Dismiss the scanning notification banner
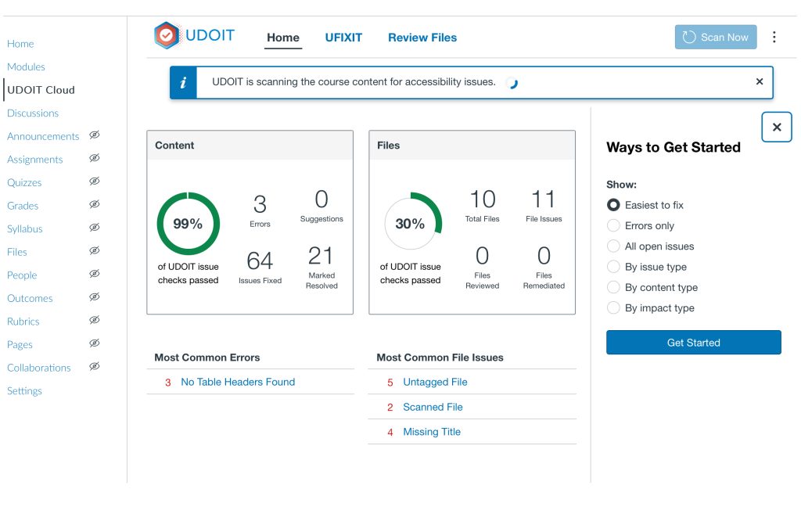 [x=759, y=81]
